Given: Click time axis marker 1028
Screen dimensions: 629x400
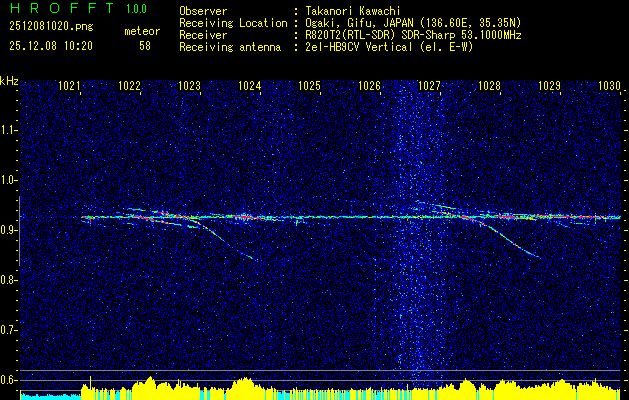Looking at the screenshot, I should [x=489, y=86].
